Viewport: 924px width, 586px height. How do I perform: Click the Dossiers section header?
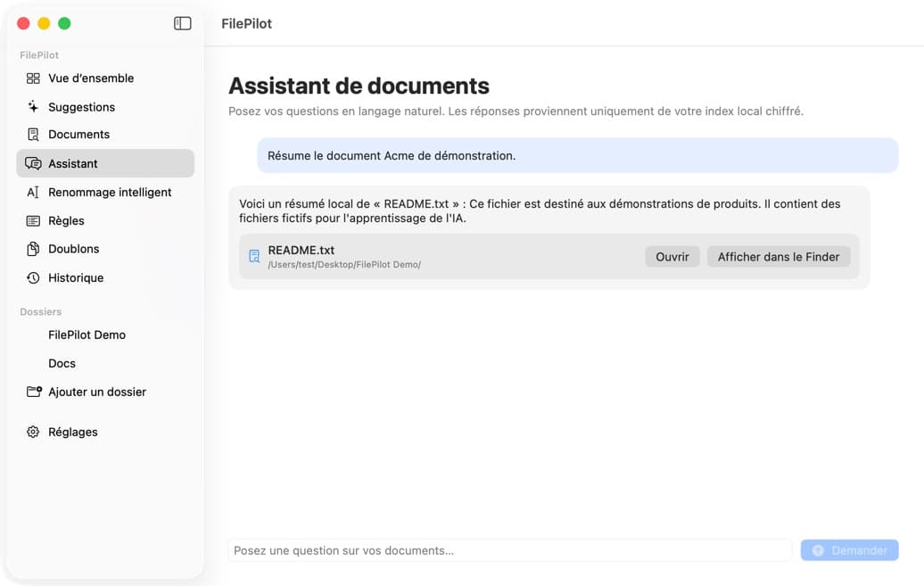(41, 311)
